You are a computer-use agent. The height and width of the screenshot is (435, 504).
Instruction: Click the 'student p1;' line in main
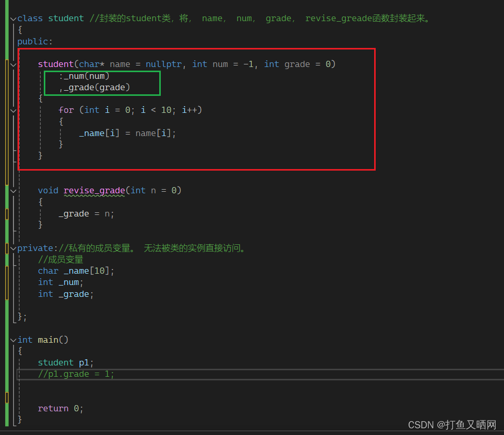click(65, 363)
